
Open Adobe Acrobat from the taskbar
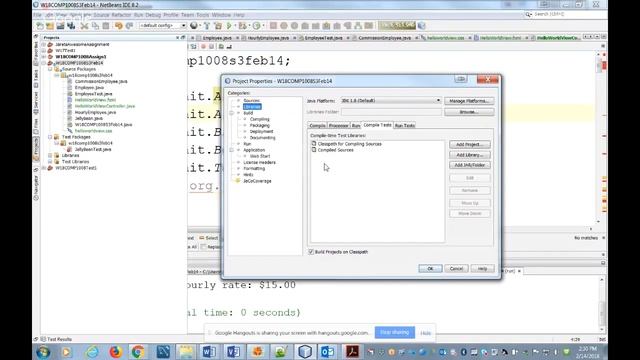pos(352,351)
